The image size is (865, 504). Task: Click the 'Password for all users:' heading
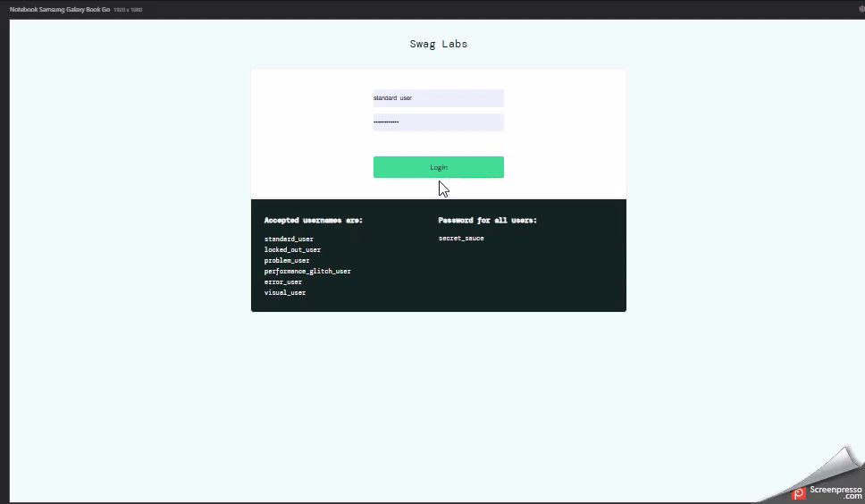(x=488, y=220)
